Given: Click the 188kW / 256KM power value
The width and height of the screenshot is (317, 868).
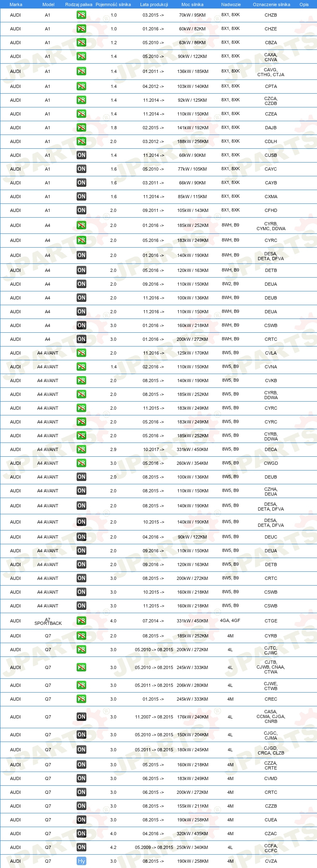Looking at the screenshot, I should [x=193, y=141].
